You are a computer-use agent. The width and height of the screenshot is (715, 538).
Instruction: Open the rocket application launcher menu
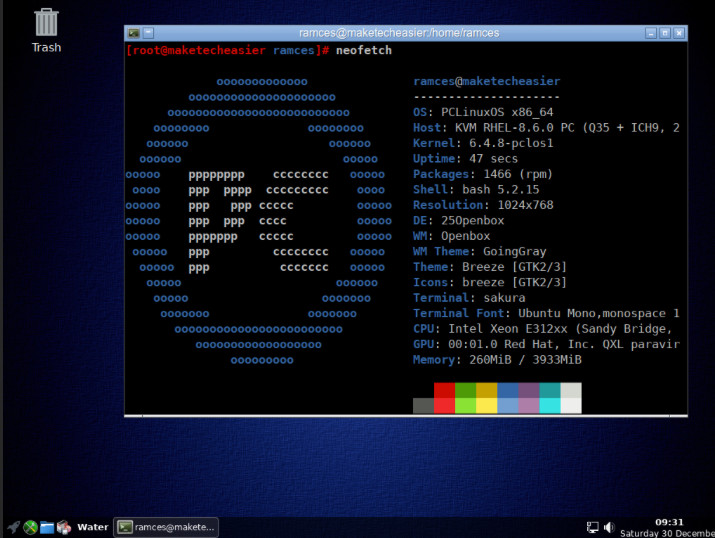click(x=14, y=527)
